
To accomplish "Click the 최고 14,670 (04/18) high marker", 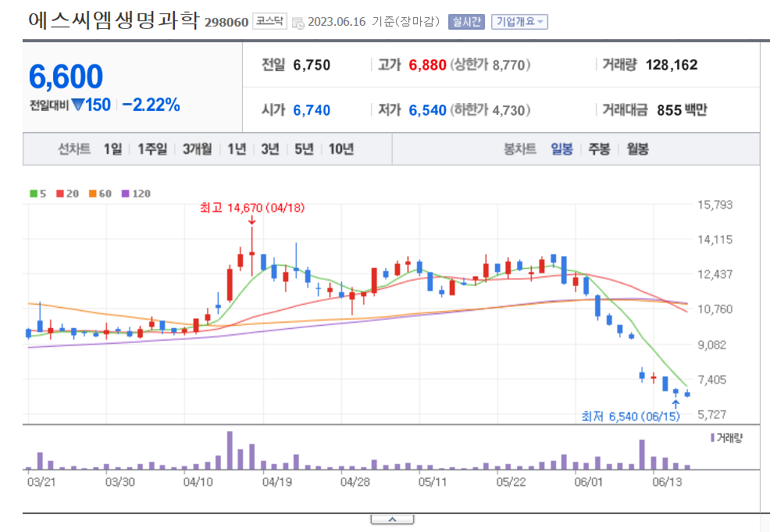I will [252, 208].
